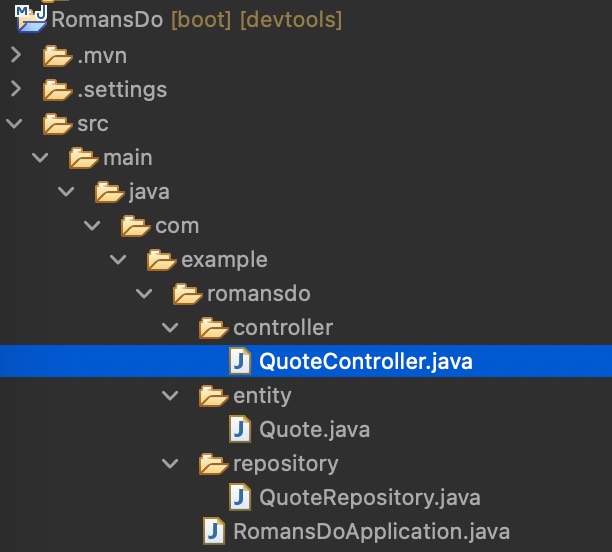Collapse the romansdo package chevron
Screen dimensions: 612x552
tap(145, 294)
